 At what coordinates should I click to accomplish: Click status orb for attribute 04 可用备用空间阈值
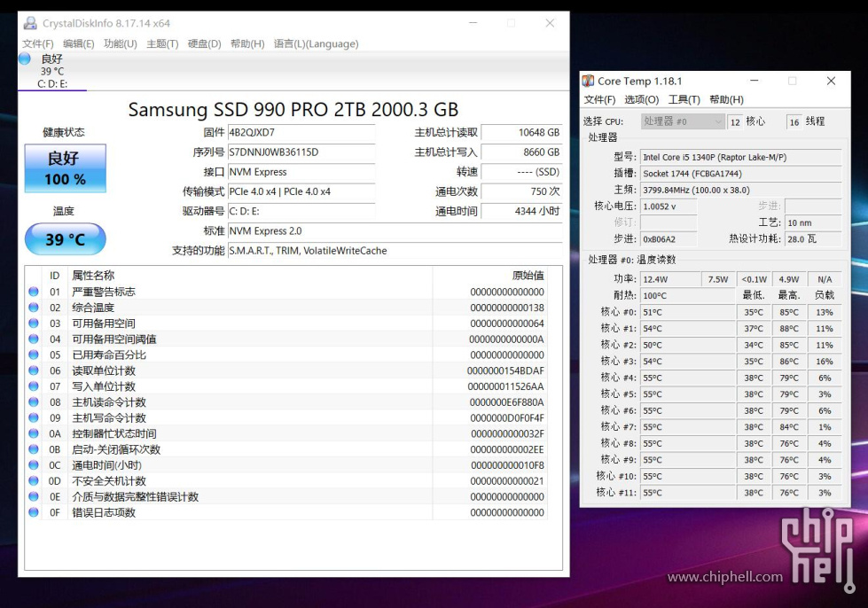click(x=34, y=339)
